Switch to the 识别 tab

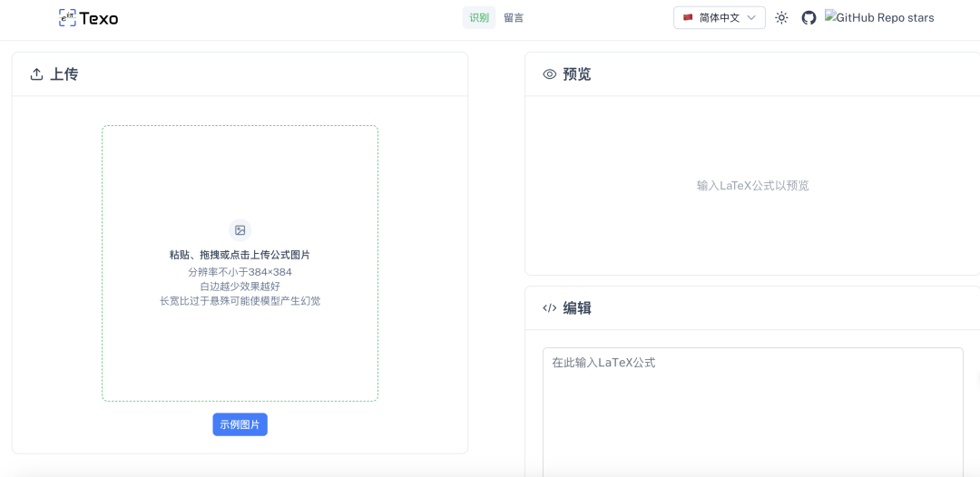[479, 17]
